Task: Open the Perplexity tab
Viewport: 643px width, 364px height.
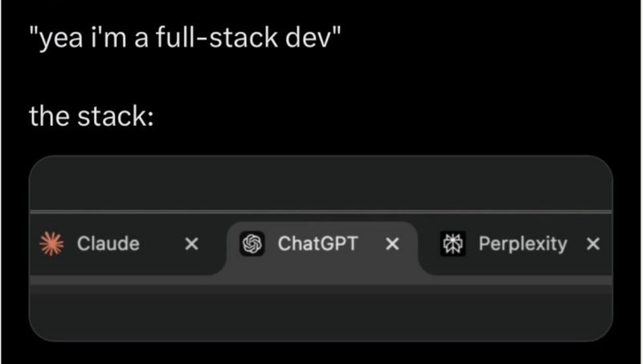Action: point(523,245)
